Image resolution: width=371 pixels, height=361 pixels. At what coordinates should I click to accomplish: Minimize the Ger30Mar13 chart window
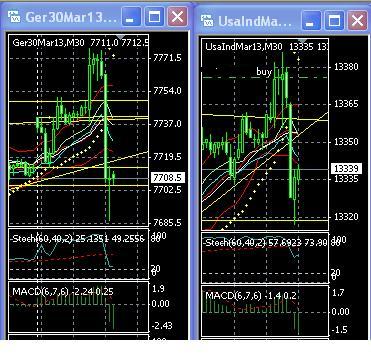pos(130,17)
